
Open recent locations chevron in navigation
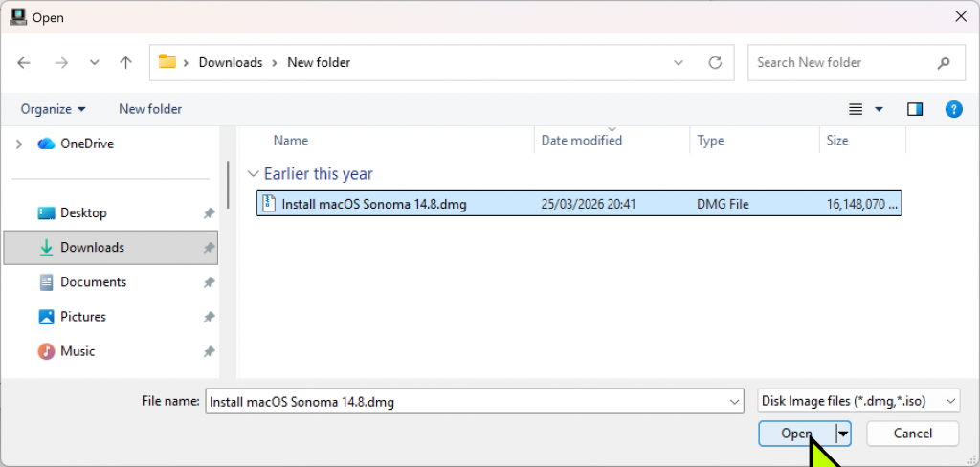(95, 62)
